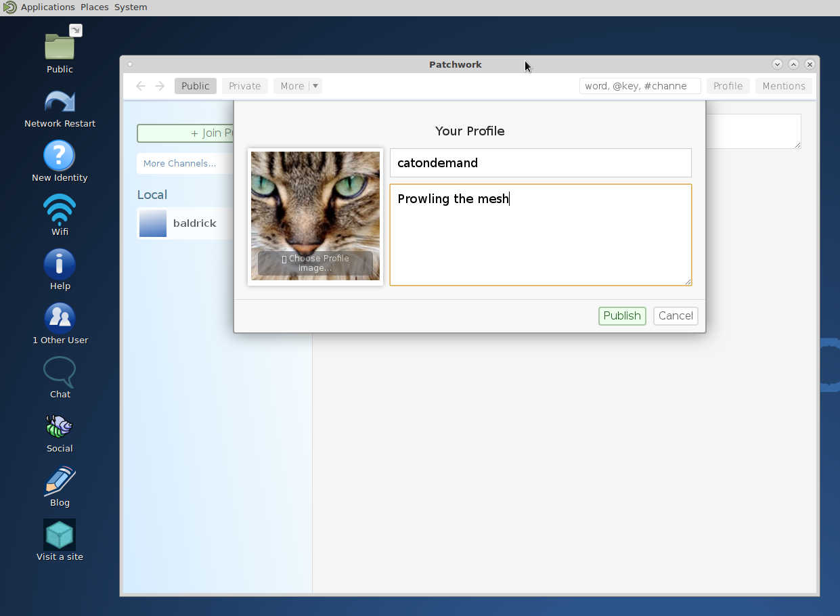Go forward with the right arrow
The width and height of the screenshot is (840, 616).
pyautogui.click(x=160, y=86)
